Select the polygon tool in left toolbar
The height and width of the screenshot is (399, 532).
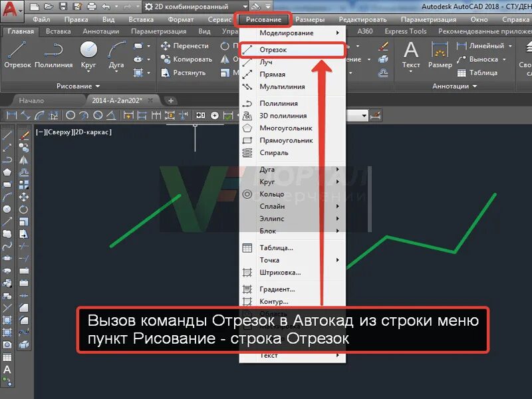tap(7, 172)
